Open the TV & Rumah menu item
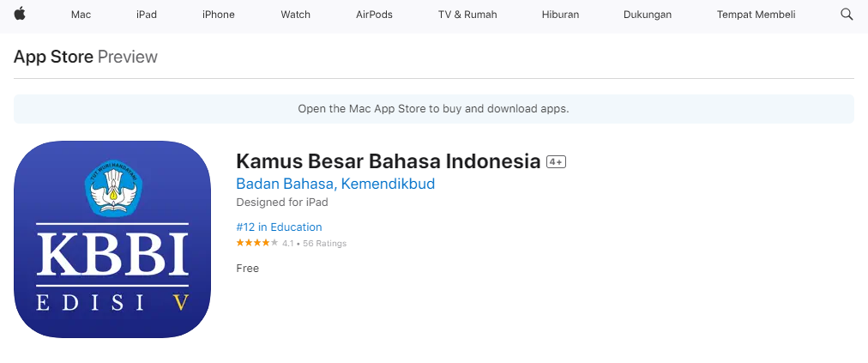Viewport: 868px width, 363px height. tap(467, 15)
